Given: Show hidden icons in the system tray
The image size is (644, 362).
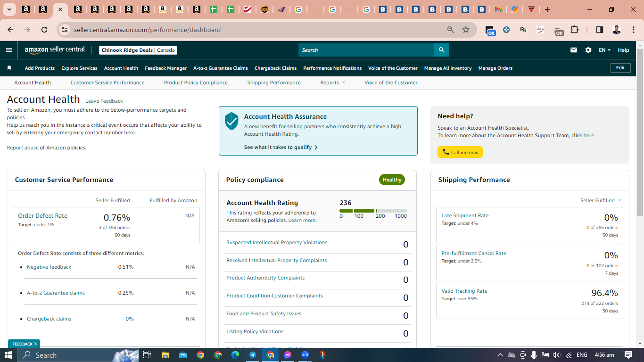Looking at the screenshot, I should [x=500, y=355].
